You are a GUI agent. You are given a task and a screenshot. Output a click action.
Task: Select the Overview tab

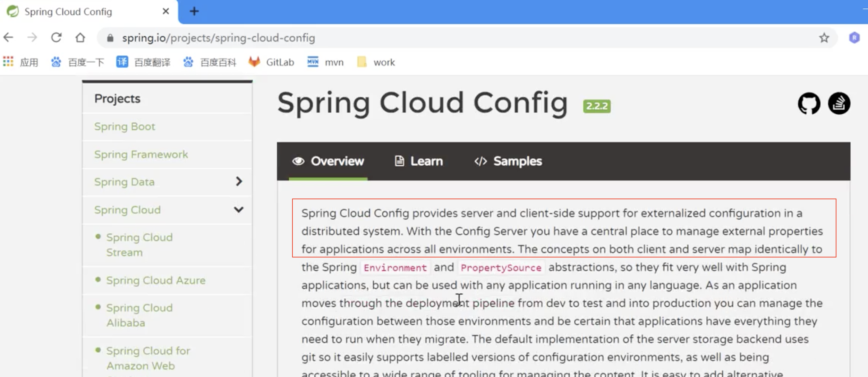[x=328, y=161]
